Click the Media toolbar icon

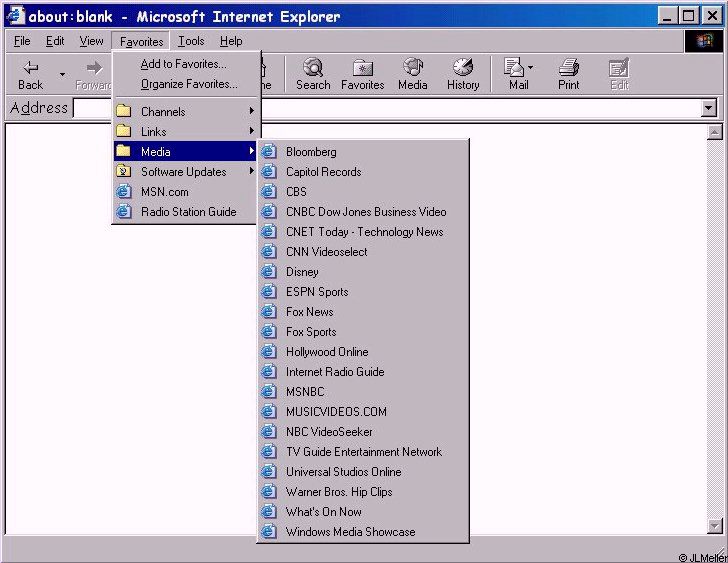[x=413, y=74]
